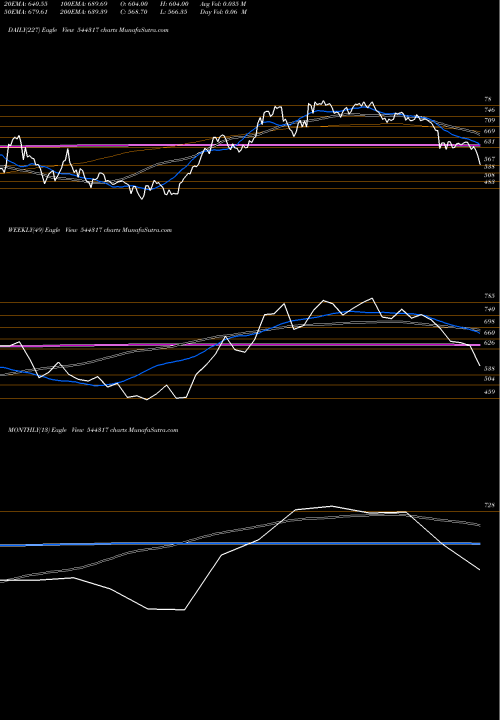Screen dimensions: 500x720
Task: Click the last point of the daily price line
Action: 480,164
